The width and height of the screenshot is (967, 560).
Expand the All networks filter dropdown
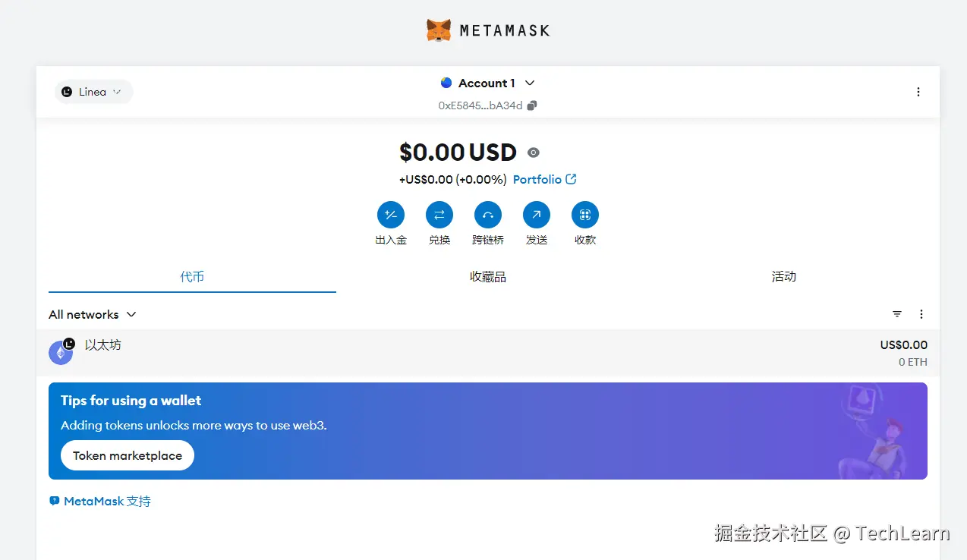tap(93, 314)
